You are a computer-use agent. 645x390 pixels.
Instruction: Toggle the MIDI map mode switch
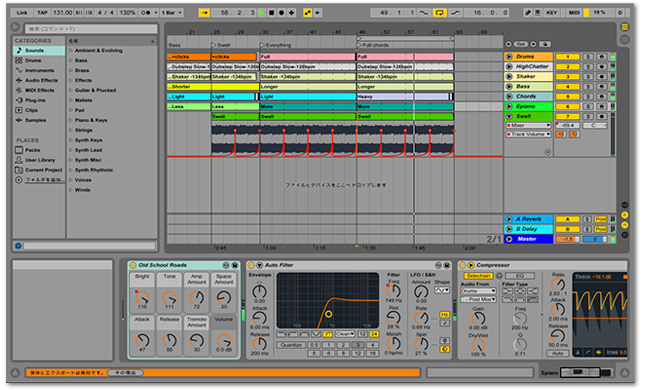click(x=574, y=13)
